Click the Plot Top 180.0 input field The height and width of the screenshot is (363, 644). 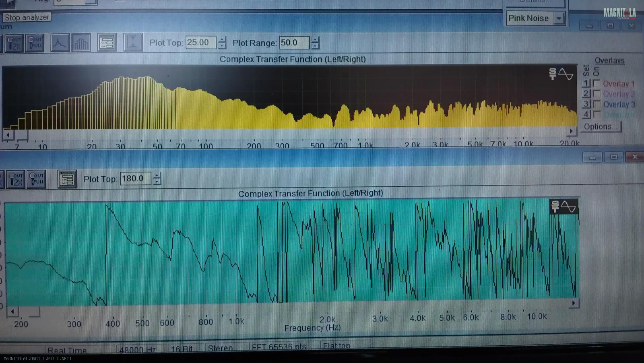point(136,178)
